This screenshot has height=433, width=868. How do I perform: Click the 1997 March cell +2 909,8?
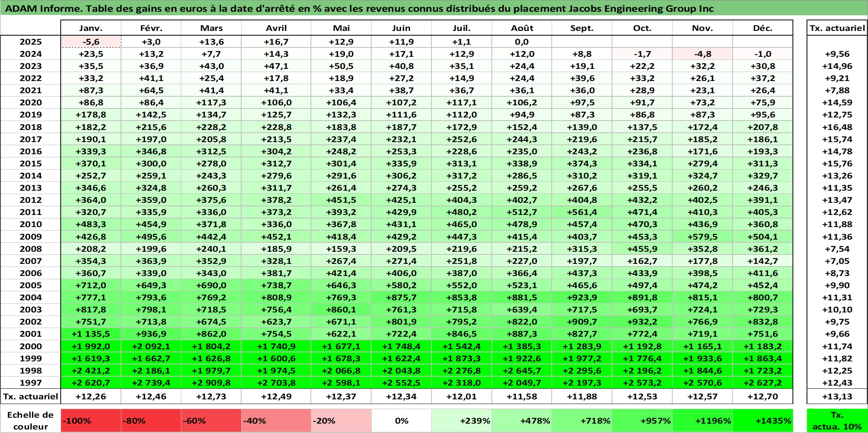[x=211, y=382]
